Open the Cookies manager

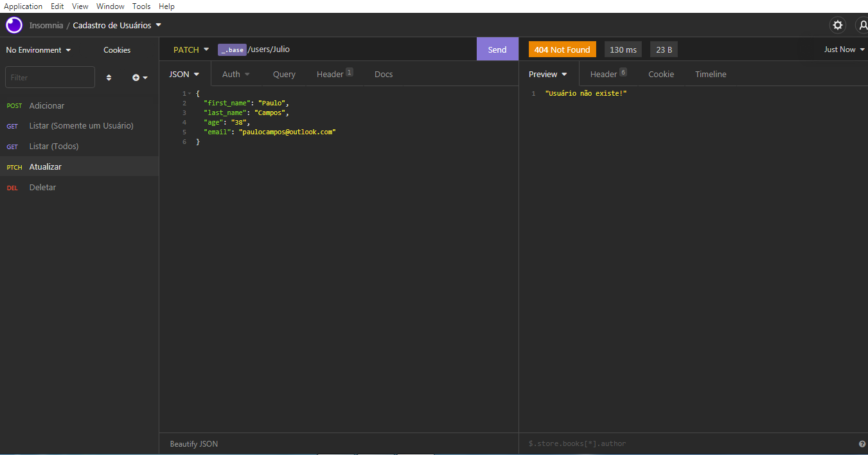(x=116, y=49)
